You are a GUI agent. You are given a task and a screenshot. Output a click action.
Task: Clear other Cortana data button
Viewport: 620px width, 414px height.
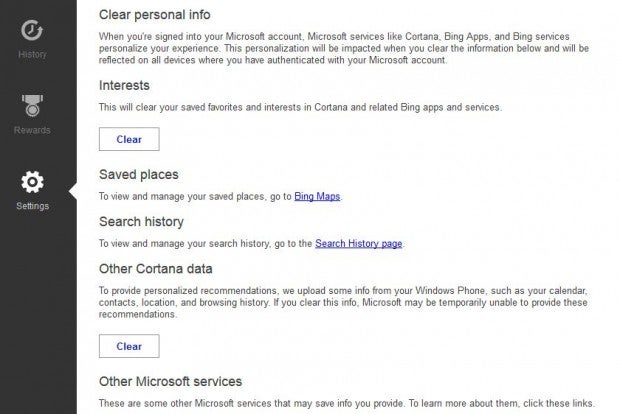coord(129,346)
